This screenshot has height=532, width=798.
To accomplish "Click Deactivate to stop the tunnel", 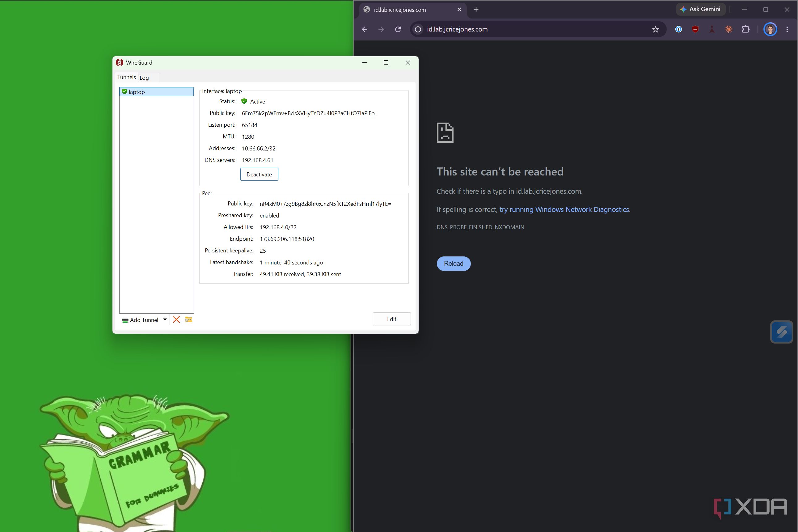I will pyautogui.click(x=259, y=174).
